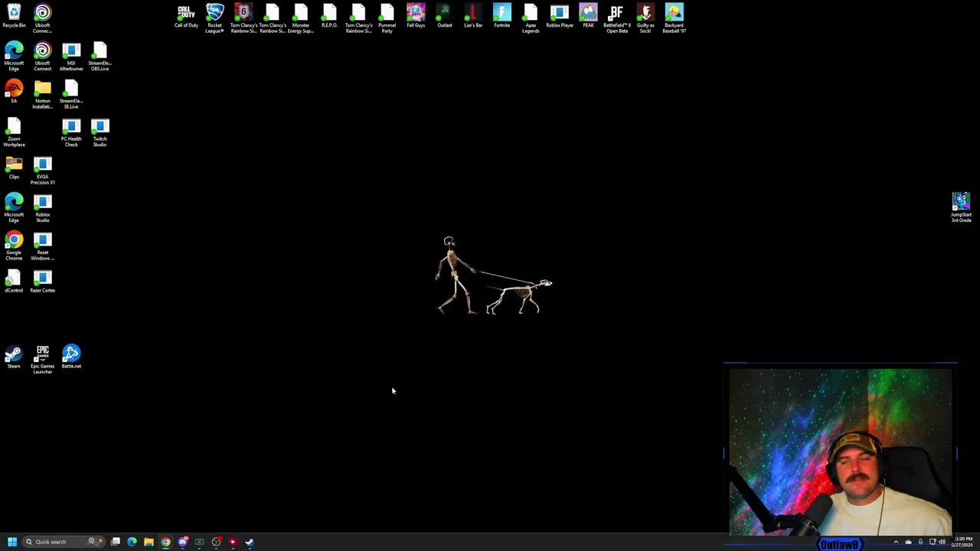Viewport: 980px width, 551px height.
Task: Switch to Chrome in the taskbar
Action: (x=166, y=542)
